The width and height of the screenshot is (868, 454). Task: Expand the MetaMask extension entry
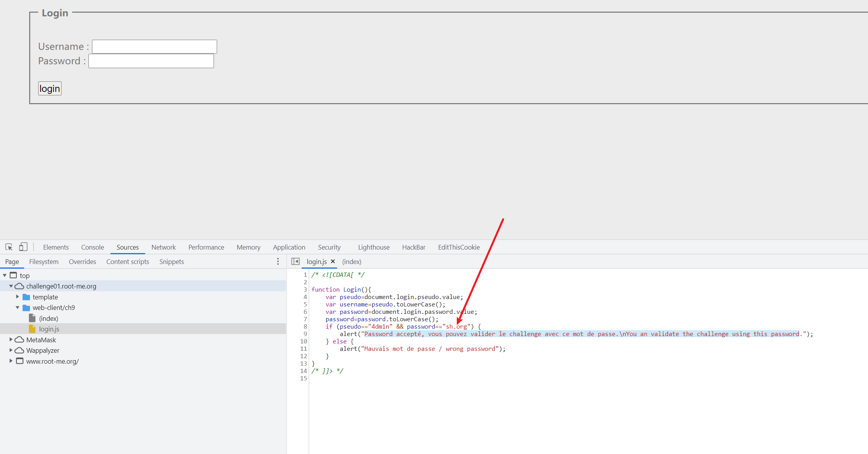coord(11,340)
